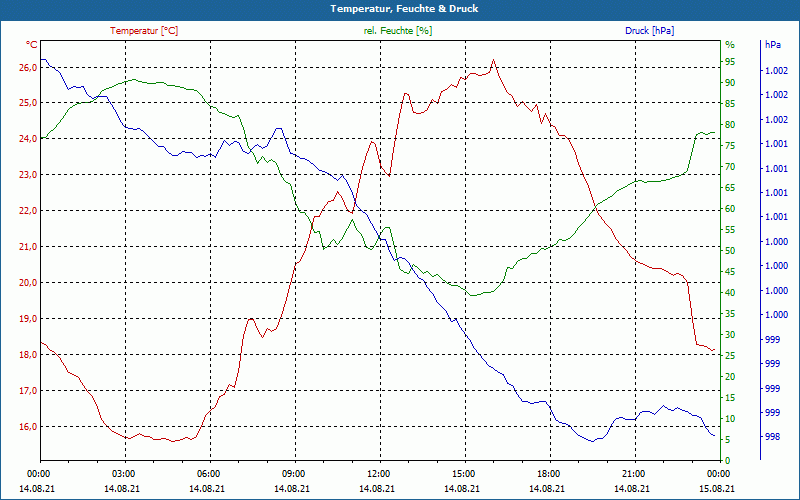Click the 15.08.21 date label
800x500 pixels.
[x=717, y=489]
